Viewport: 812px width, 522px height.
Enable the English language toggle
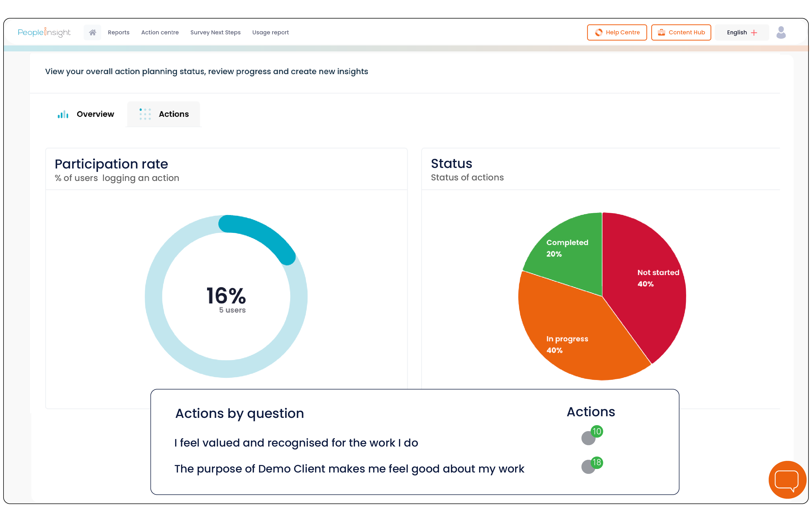(742, 32)
